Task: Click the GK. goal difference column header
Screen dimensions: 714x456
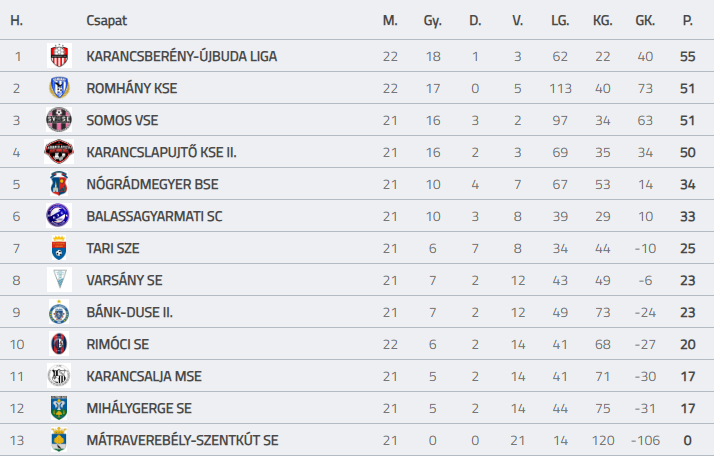Action: 645,20
